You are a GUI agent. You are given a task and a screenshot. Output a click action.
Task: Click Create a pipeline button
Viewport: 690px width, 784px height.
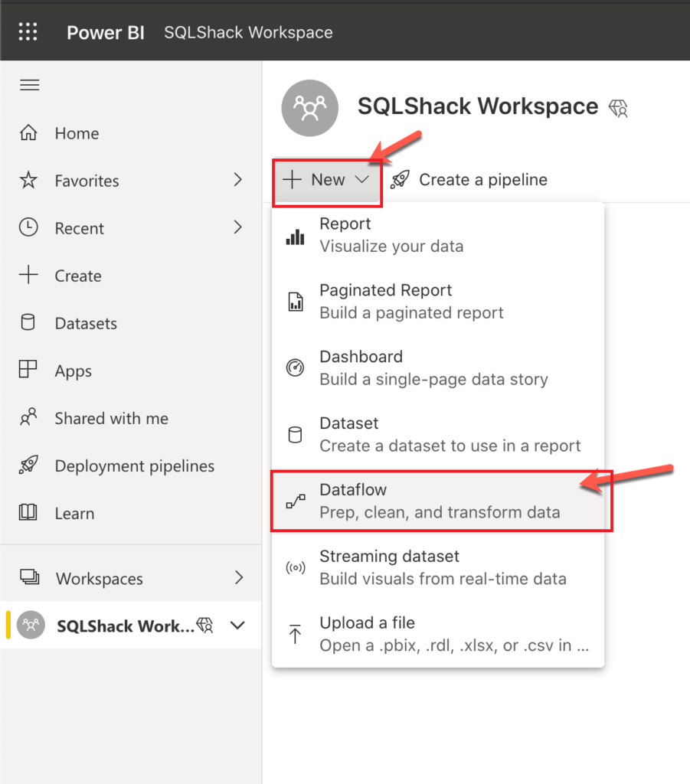coord(469,179)
